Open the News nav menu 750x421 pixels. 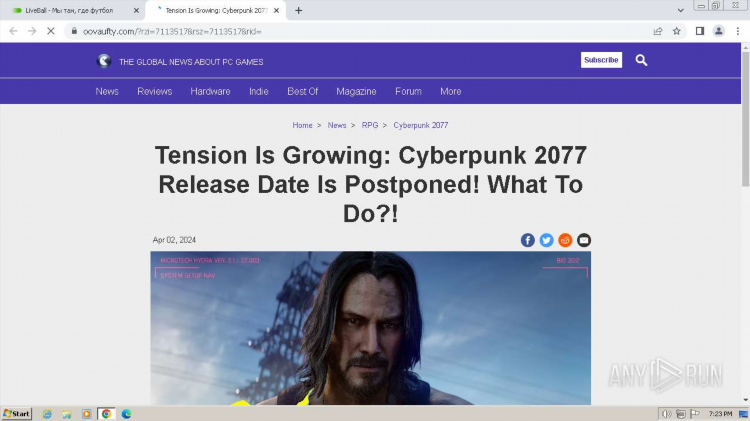click(x=107, y=91)
